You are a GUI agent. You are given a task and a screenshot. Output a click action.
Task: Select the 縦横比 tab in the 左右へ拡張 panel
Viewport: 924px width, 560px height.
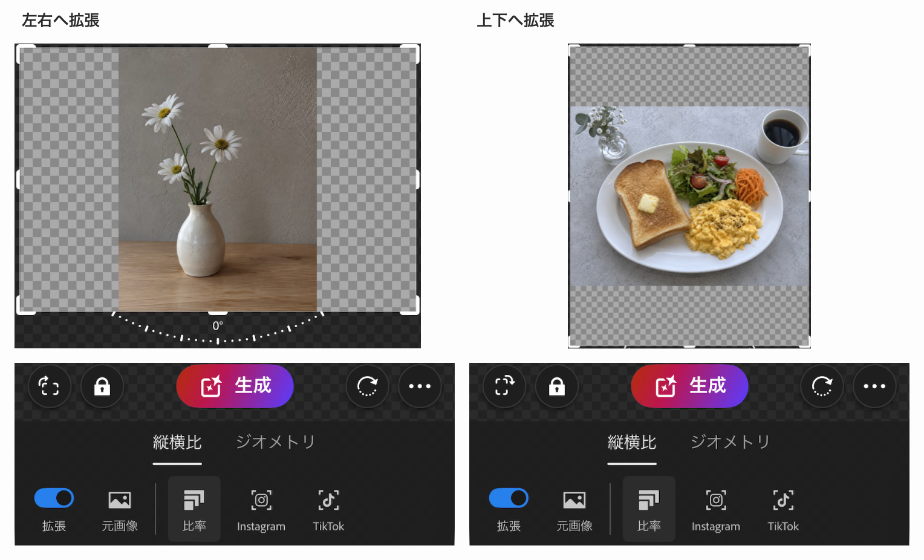(x=177, y=443)
